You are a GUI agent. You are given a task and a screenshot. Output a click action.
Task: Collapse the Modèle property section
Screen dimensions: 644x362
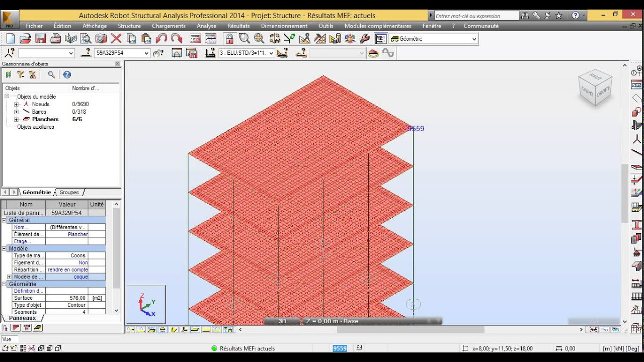click(x=5, y=248)
